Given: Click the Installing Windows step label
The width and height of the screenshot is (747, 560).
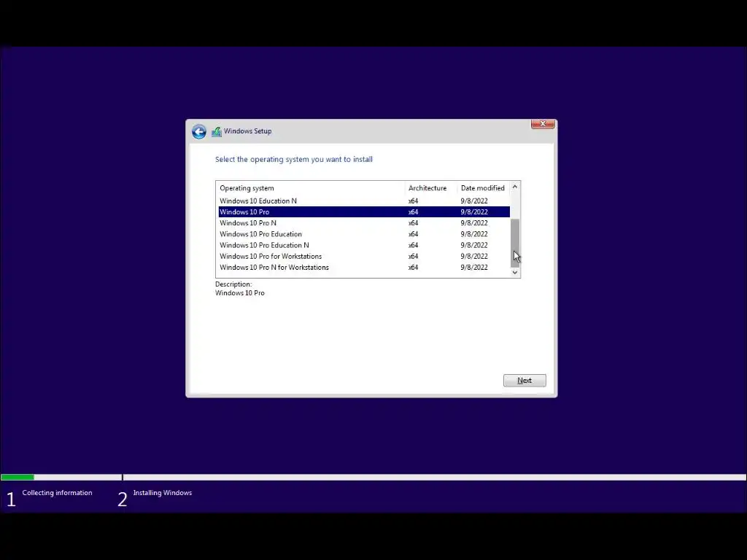Looking at the screenshot, I should click(x=163, y=493).
